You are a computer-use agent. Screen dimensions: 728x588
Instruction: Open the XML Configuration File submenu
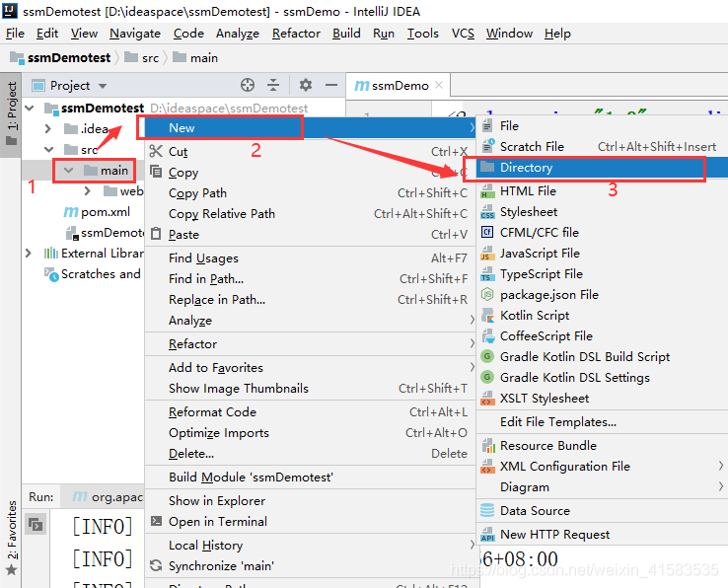[x=602, y=466]
